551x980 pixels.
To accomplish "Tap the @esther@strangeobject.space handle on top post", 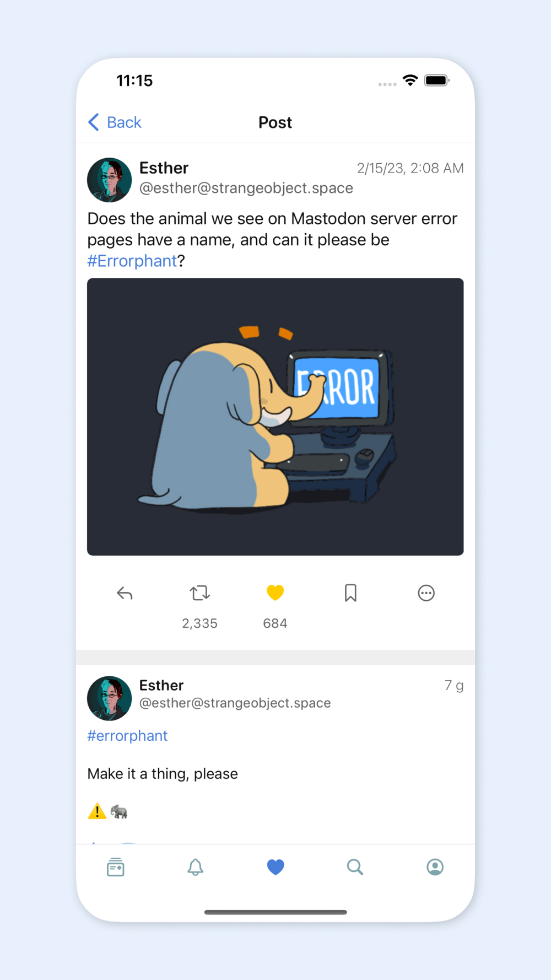I will pos(246,188).
